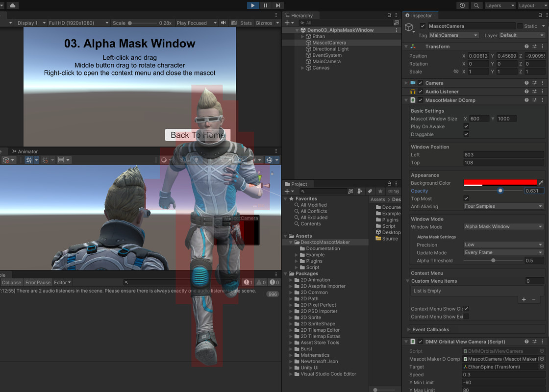Mute audio in Game view
The height and width of the screenshot is (392, 549).
224,23
